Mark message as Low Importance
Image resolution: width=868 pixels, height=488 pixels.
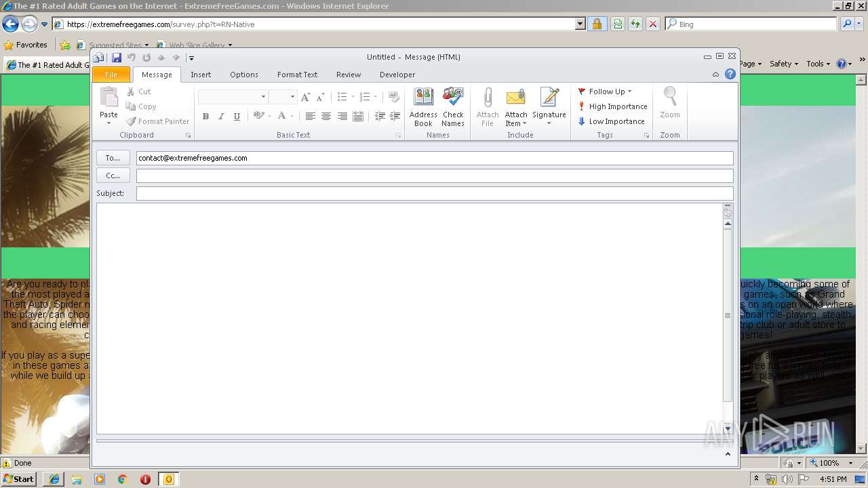(611, 121)
